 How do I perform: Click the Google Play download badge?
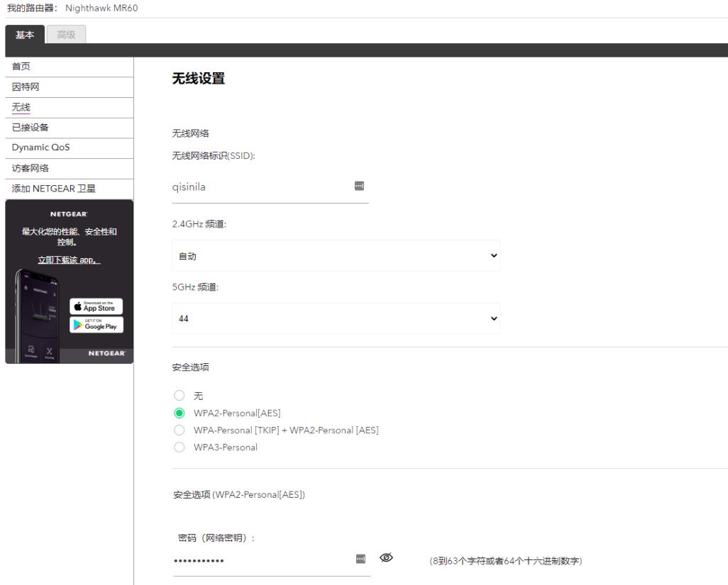98,325
